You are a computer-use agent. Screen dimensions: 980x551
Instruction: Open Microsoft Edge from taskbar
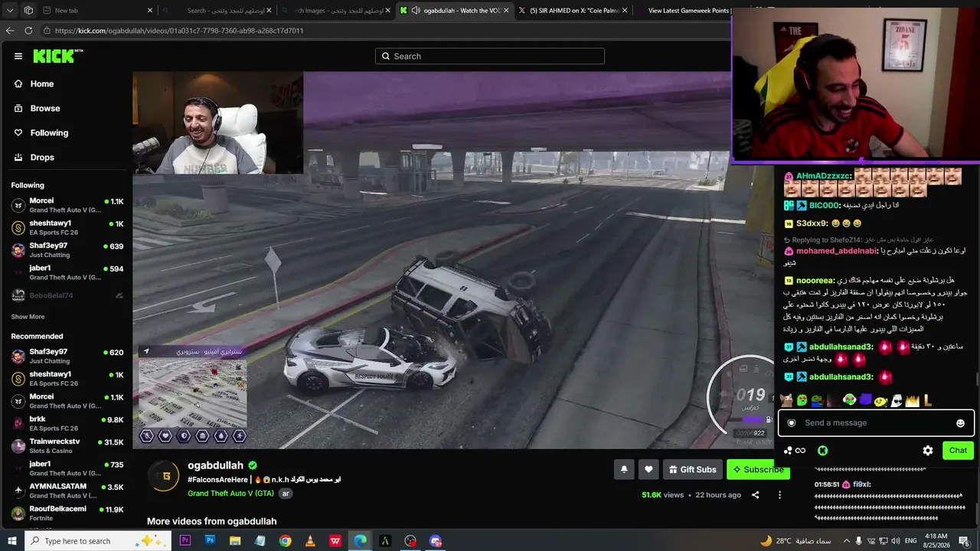point(360,541)
